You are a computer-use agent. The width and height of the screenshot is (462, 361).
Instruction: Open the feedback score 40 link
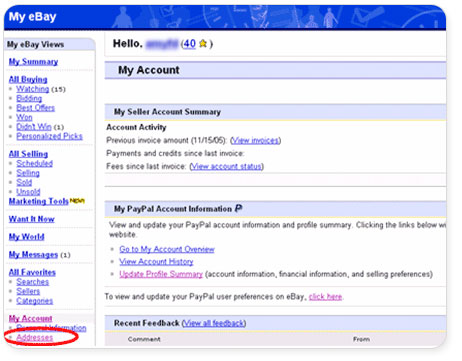189,44
